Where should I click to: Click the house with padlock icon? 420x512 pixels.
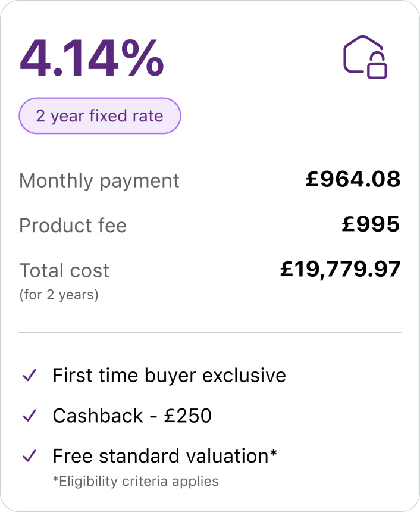pyautogui.click(x=365, y=57)
